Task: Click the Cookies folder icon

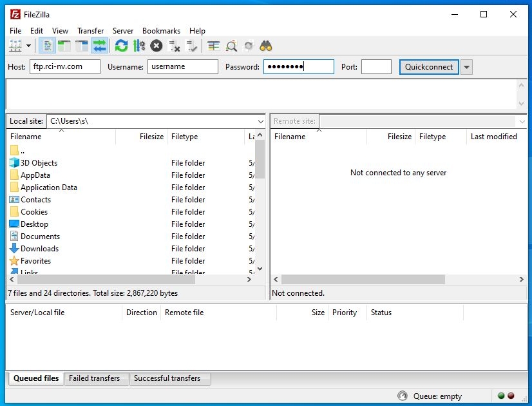Action: click(x=14, y=211)
